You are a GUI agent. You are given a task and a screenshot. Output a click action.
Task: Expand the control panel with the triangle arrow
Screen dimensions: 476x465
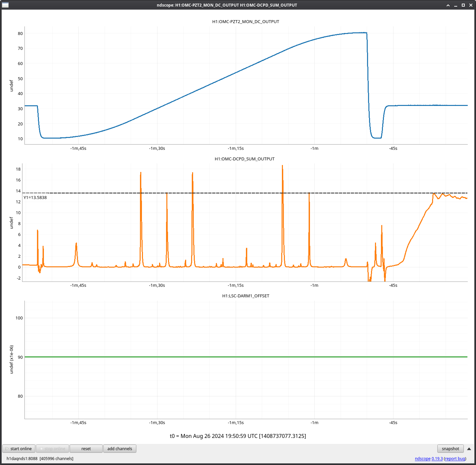click(469, 449)
